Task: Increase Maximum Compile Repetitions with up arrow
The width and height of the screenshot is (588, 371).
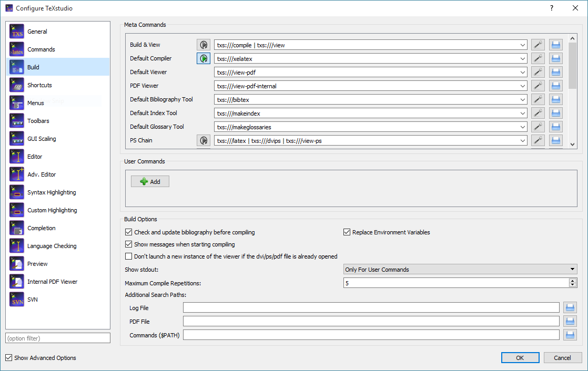Action: [x=572, y=281]
